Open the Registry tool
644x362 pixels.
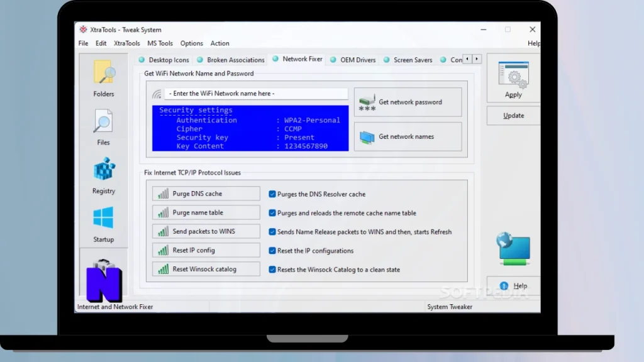[x=104, y=175]
